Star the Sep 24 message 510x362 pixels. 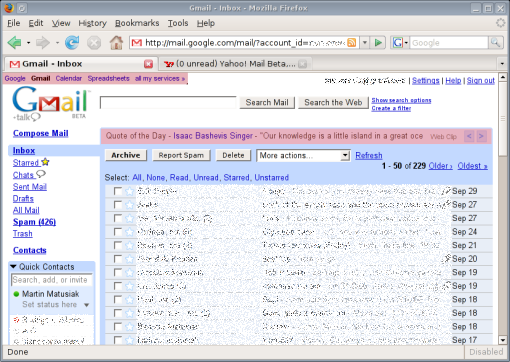pyautogui.click(x=129, y=232)
